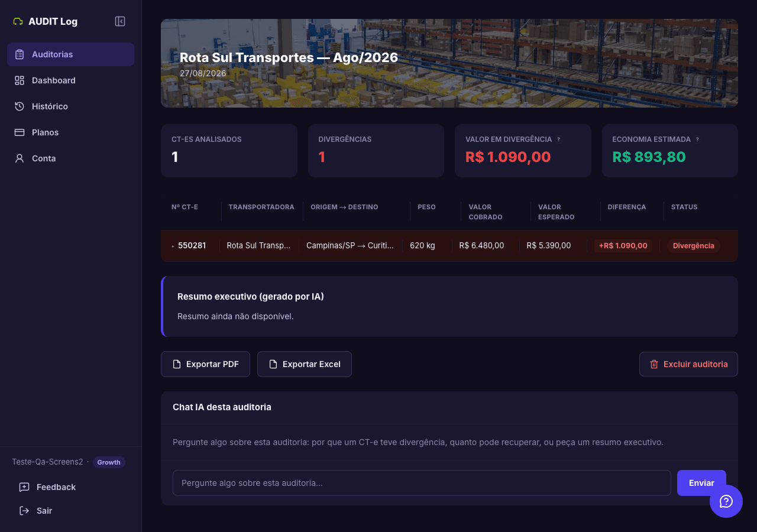Image resolution: width=757 pixels, height=532 pixels.
Task: Send the chat message with Enviar
Action: click(x=701, y=483)
